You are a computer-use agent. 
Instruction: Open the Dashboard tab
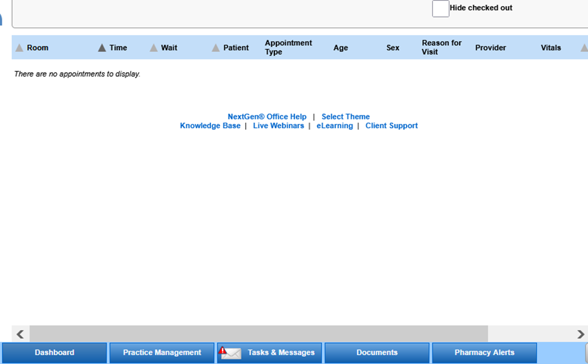[x=54, y=353]
